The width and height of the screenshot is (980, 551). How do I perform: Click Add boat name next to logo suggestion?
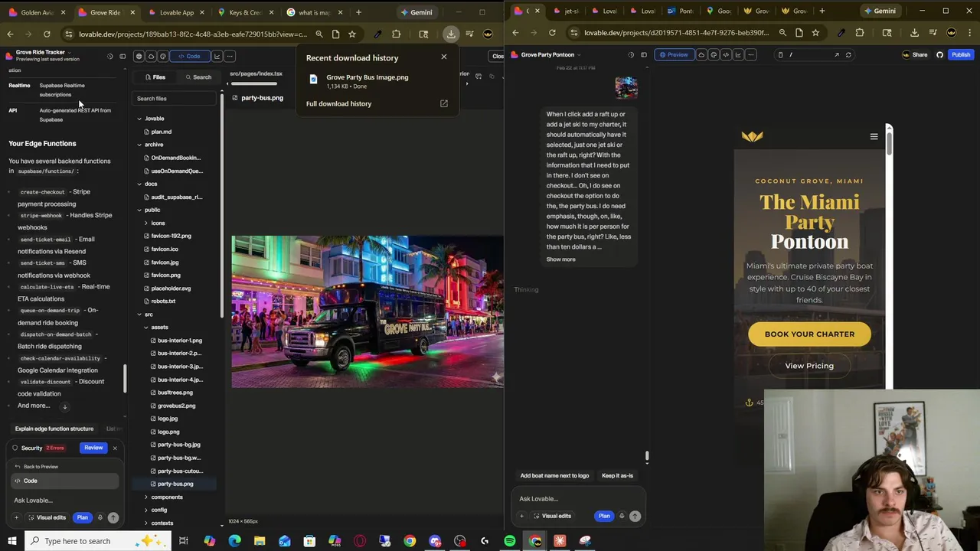click(x=554, y=476)
